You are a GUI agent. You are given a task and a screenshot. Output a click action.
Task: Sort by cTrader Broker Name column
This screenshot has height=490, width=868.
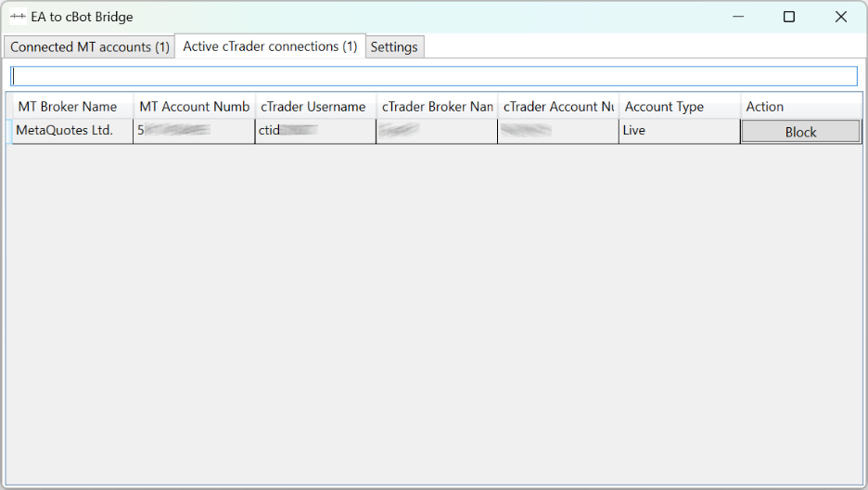click(437, 107)
